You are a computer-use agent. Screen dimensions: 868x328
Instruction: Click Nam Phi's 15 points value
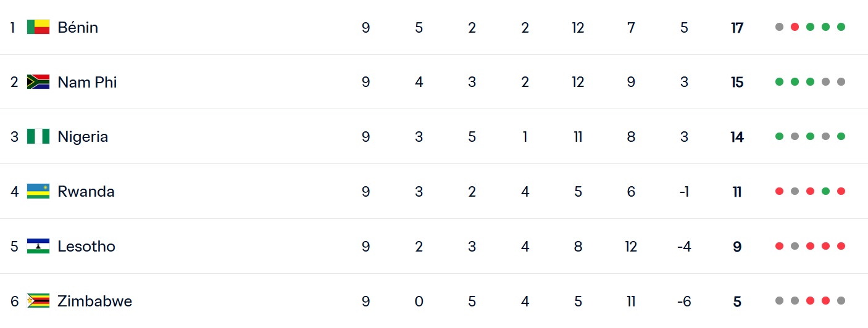[x=737, y=82]
